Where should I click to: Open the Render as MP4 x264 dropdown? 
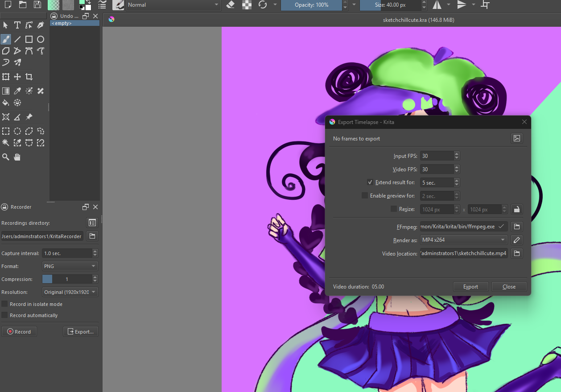463,240
